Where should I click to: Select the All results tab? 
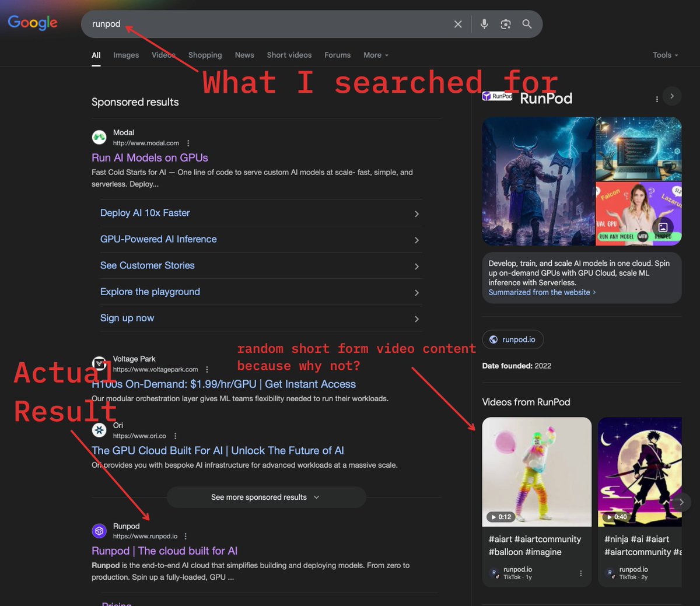click(x=96, y=55)
